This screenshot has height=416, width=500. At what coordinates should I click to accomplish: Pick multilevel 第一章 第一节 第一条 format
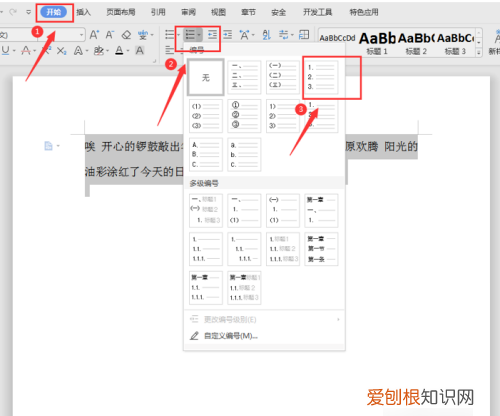point(321,249)
